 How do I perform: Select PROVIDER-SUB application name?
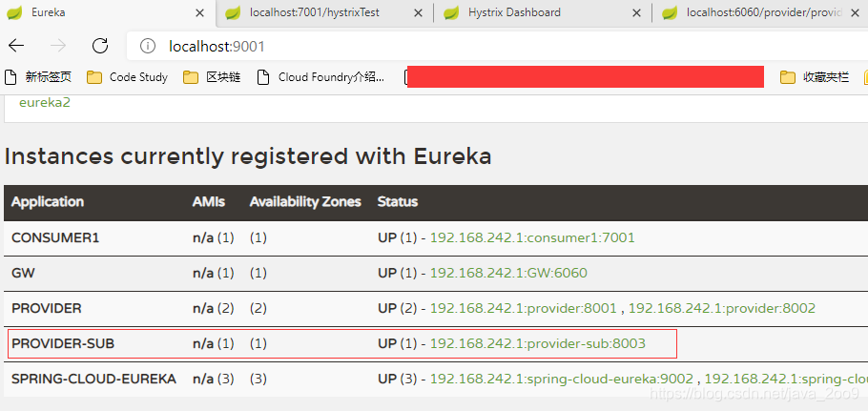point(63,343)
